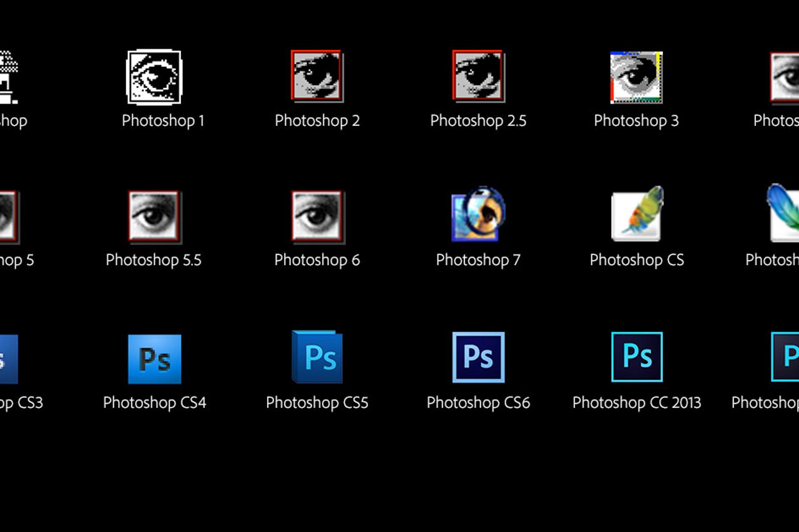Click the original pixelated Photoshop icon
The width and height of the screenshot is (799, 532).
7,75
